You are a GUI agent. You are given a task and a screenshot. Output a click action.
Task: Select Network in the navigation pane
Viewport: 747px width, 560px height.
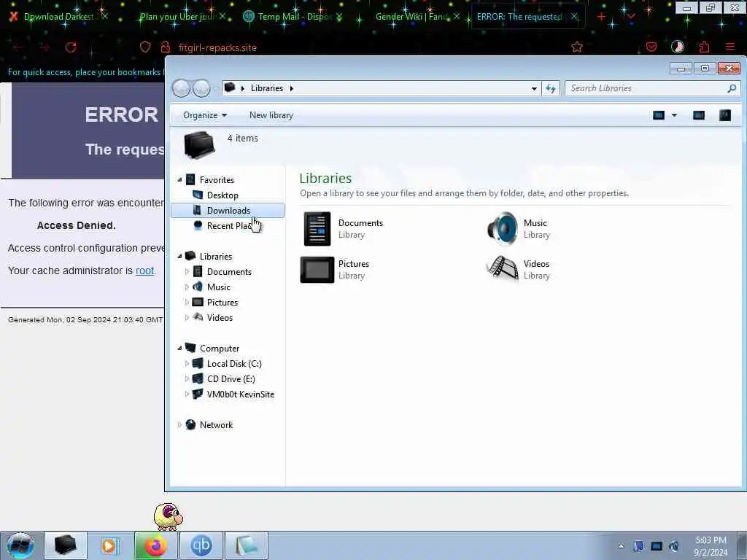[x=215, y=425]
